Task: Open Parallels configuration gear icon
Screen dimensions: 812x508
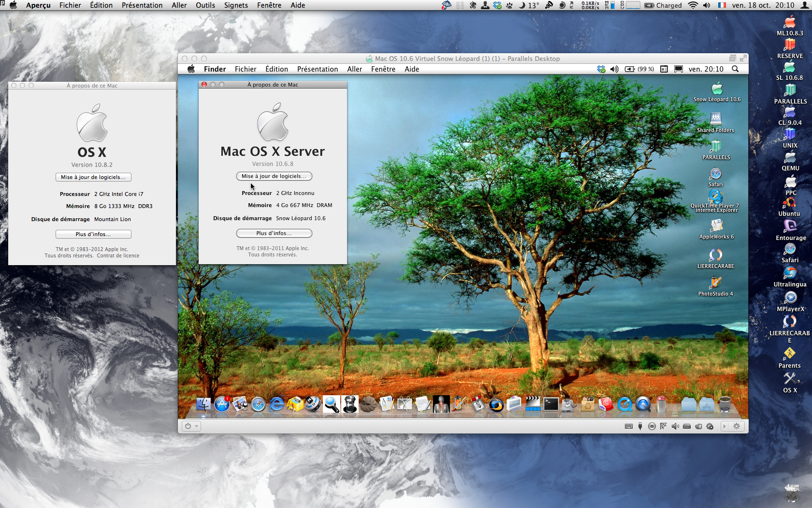Action: [x=737, y=426]
